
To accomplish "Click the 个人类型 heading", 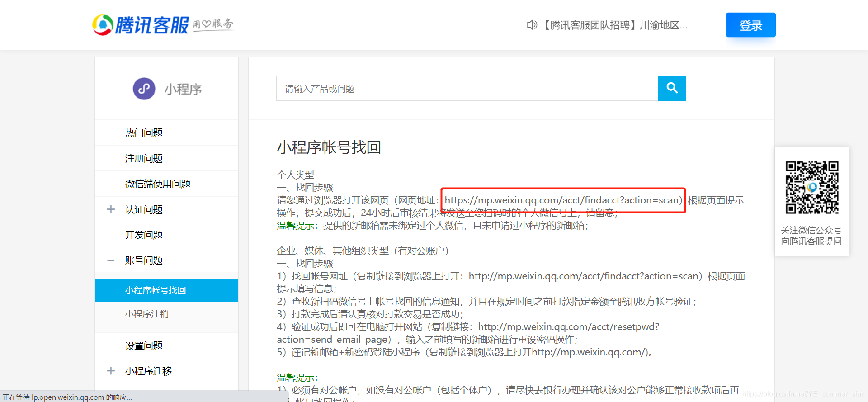I will 295,175.
